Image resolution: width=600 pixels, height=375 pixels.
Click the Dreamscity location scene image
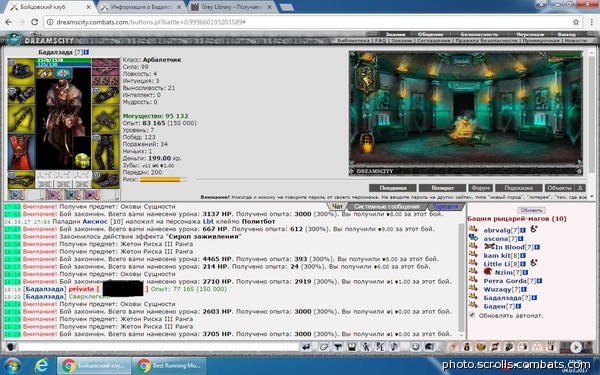click(466, 113)
